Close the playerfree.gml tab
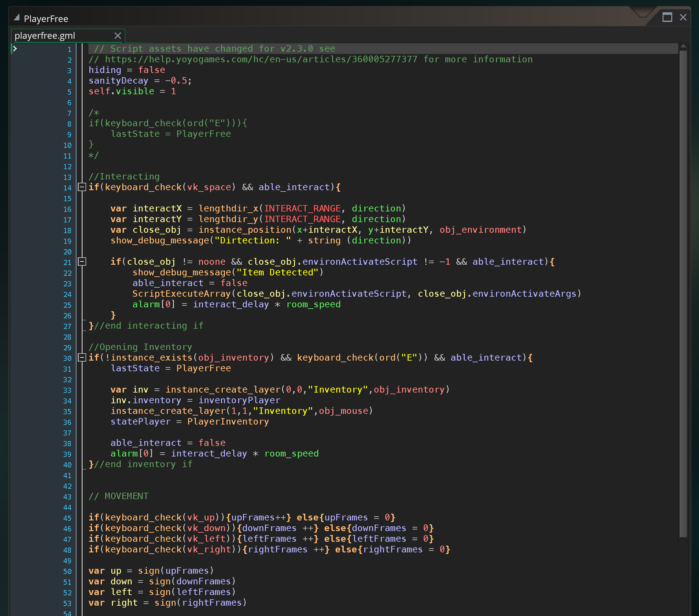 point(118,36)
